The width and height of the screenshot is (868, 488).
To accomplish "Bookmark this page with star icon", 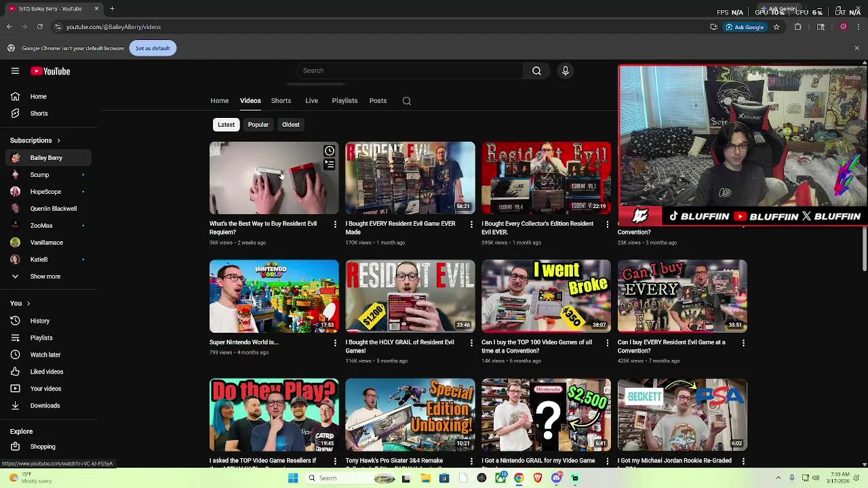I will coord(776,27).
